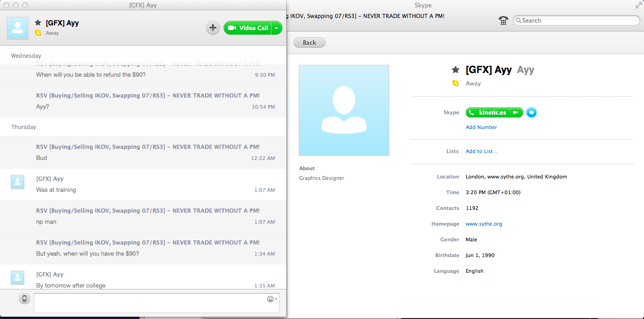This screenshot has height=319, width=644.
Task: Click the message input field
Action: click(x=156, y=303)
